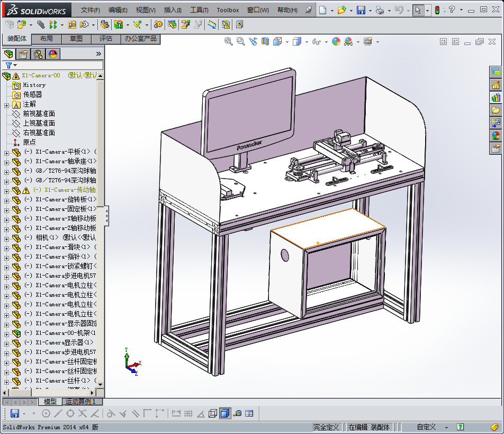Click the Rebuild traffic light icon
The width and height of the screenshot is (504, 434).
tap(437, 10)
